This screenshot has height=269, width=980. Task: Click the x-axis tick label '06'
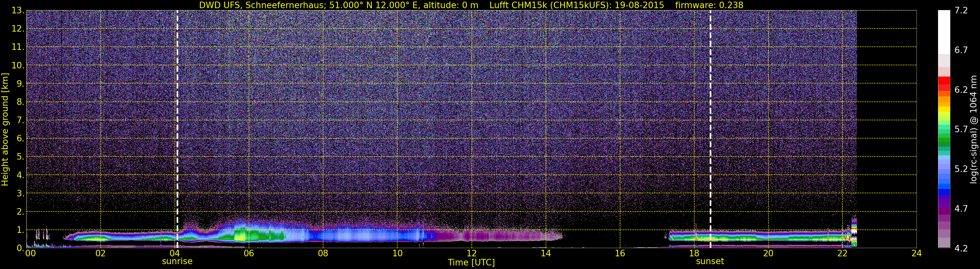(249, 253)
